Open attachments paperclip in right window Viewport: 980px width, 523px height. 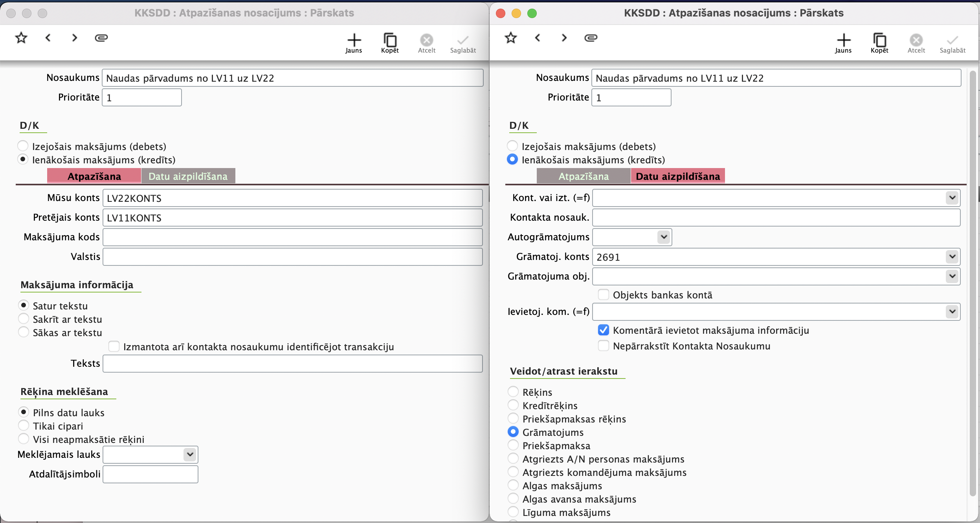[x=591, y=38]
